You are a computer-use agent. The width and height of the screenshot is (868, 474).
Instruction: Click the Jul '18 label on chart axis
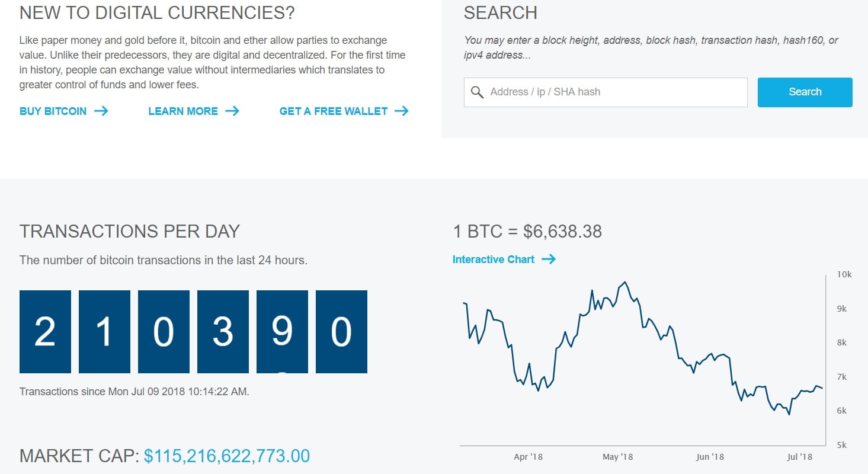point(799,457)
